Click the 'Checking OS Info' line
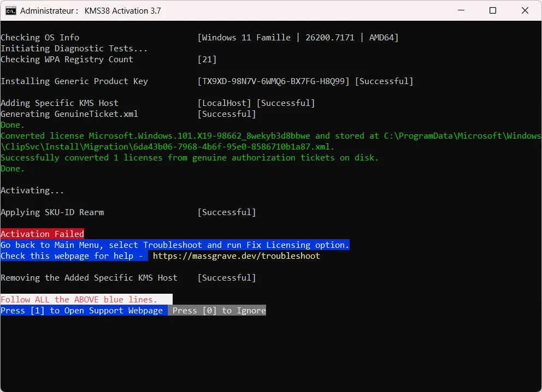Viewport: 542px width, 392px height. [40, 38]
